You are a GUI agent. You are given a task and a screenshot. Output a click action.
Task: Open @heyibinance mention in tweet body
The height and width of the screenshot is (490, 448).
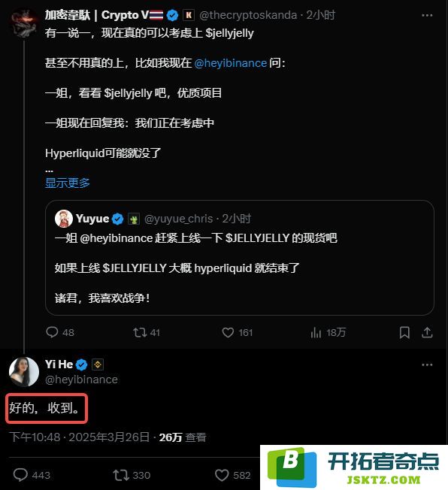click(231, 63)
